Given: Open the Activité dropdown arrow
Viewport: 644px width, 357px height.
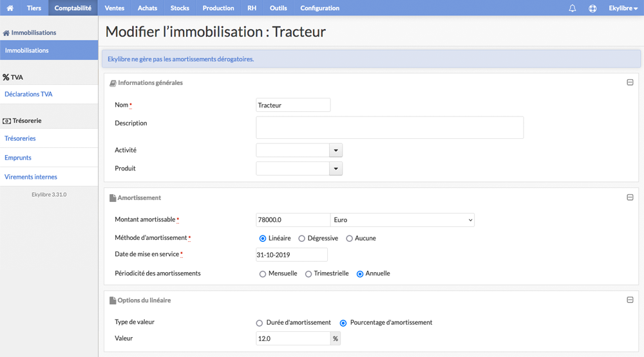Looking at the screenshot, I should point(336,150).
